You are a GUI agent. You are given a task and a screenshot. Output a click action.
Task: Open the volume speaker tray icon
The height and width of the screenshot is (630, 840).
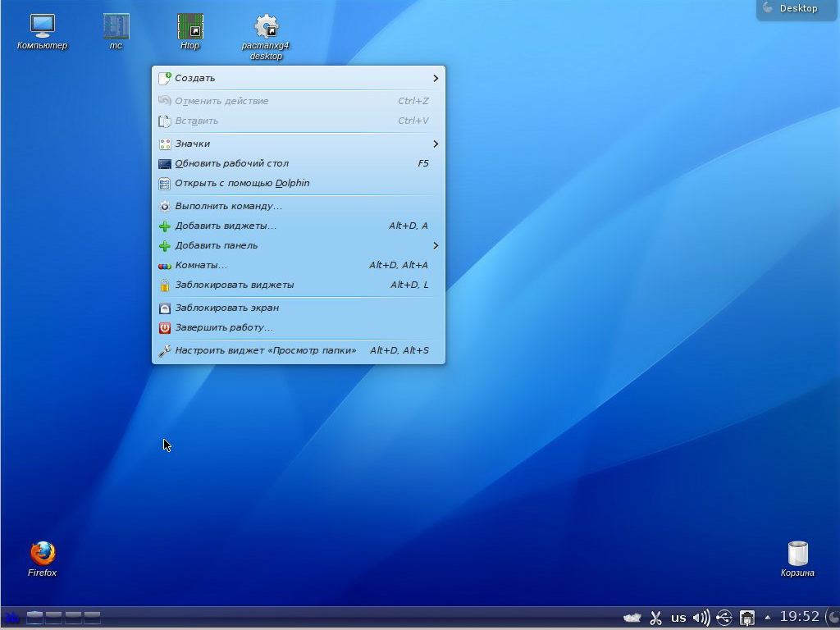tap(701, 618)
